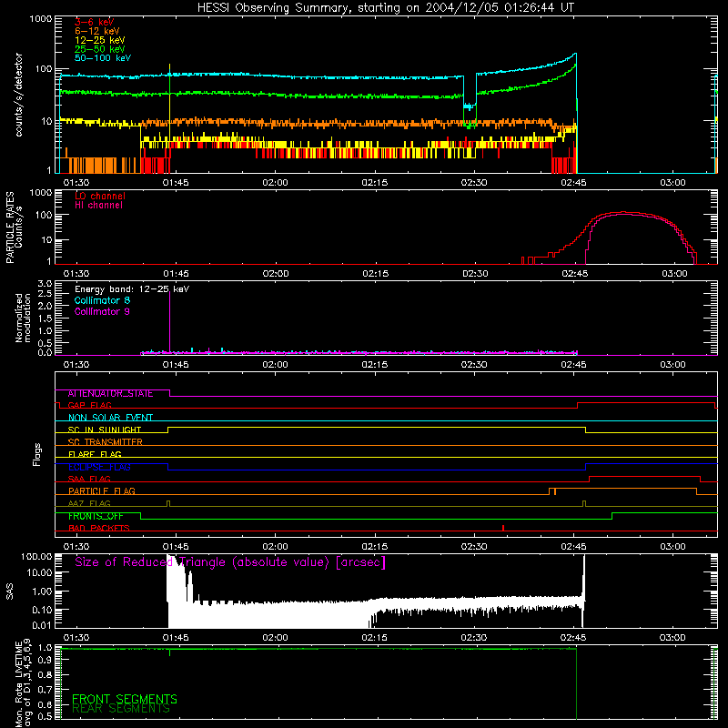Click the SAA_FLAG label
This screenshot has width=728, height=728.
[89, 479]
